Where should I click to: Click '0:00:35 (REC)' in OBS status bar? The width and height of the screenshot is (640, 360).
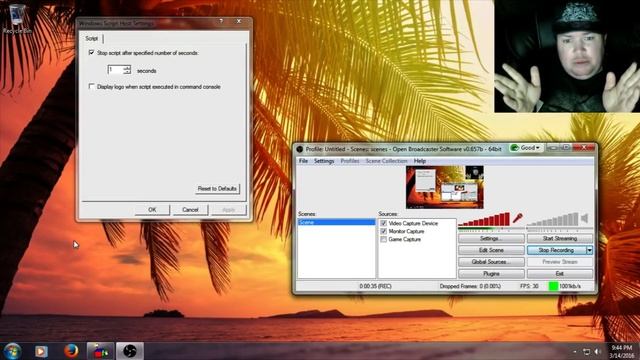click(376, 287)
